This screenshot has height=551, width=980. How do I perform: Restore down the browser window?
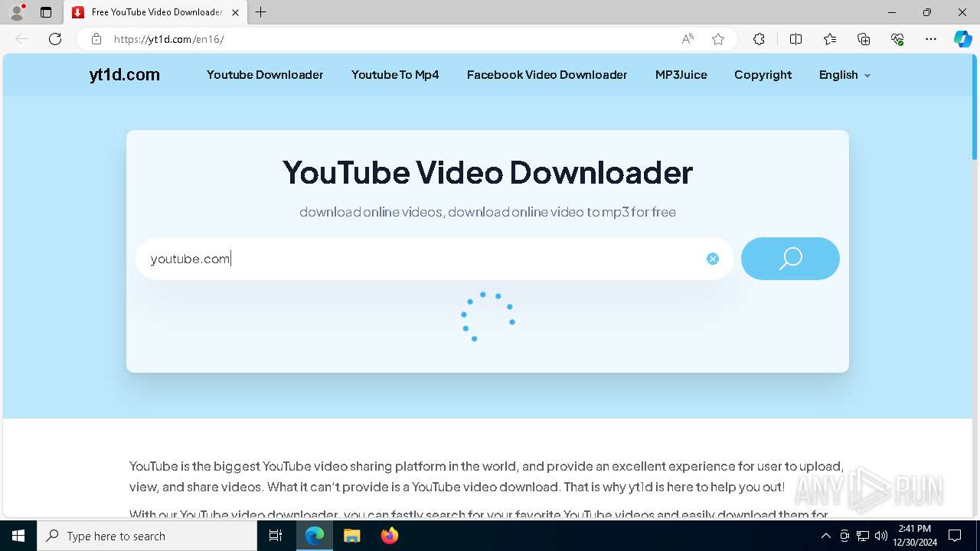pos(927,12)
